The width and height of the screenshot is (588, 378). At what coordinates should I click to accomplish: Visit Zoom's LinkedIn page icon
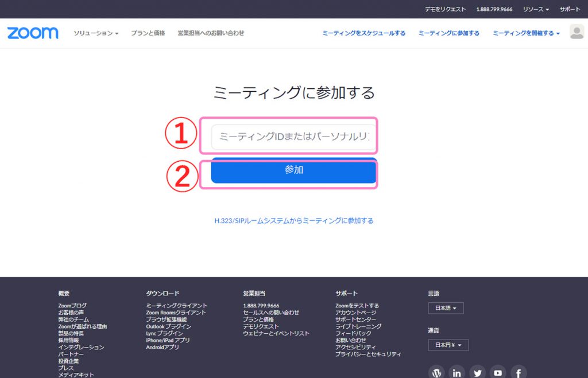click(457, 373)
